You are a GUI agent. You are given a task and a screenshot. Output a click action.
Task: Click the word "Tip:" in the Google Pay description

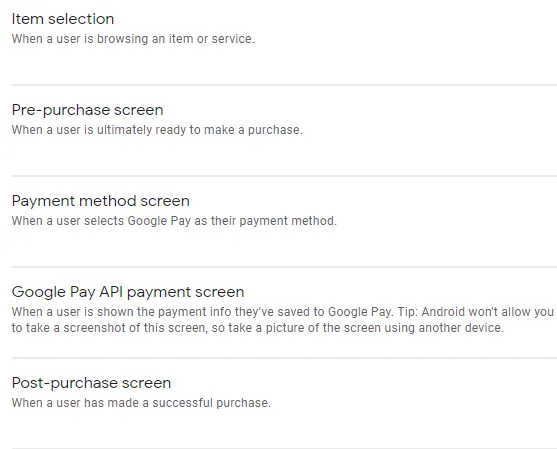coord(407,312)
